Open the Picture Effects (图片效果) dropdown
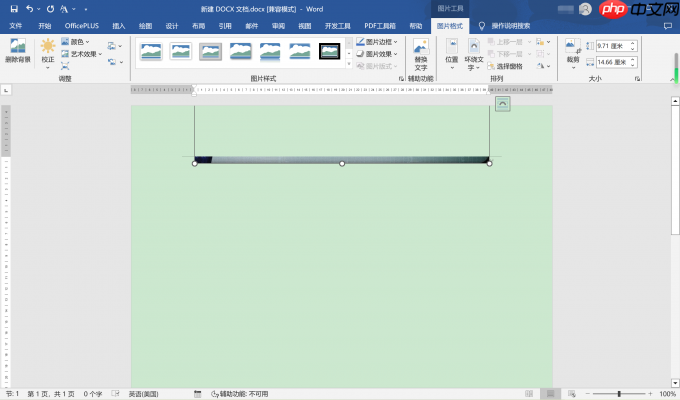This screenshot has height=400, width=680. [376, 54]
